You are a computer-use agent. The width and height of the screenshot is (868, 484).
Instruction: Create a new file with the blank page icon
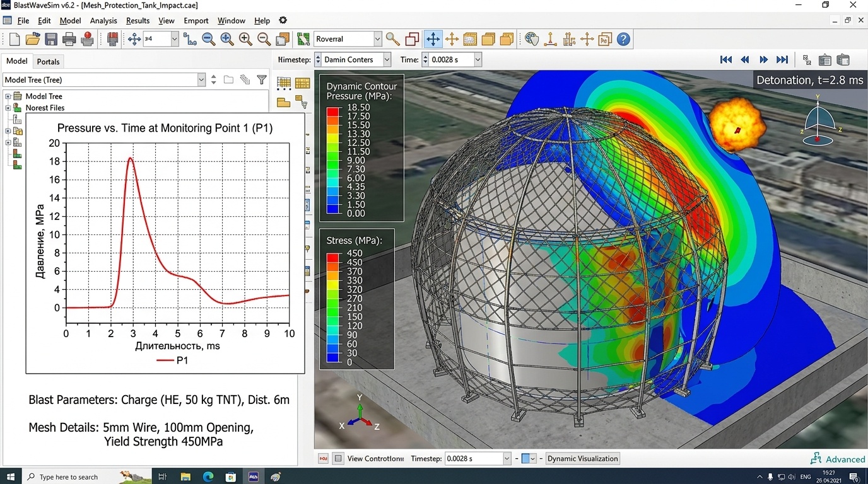point(15,39)
